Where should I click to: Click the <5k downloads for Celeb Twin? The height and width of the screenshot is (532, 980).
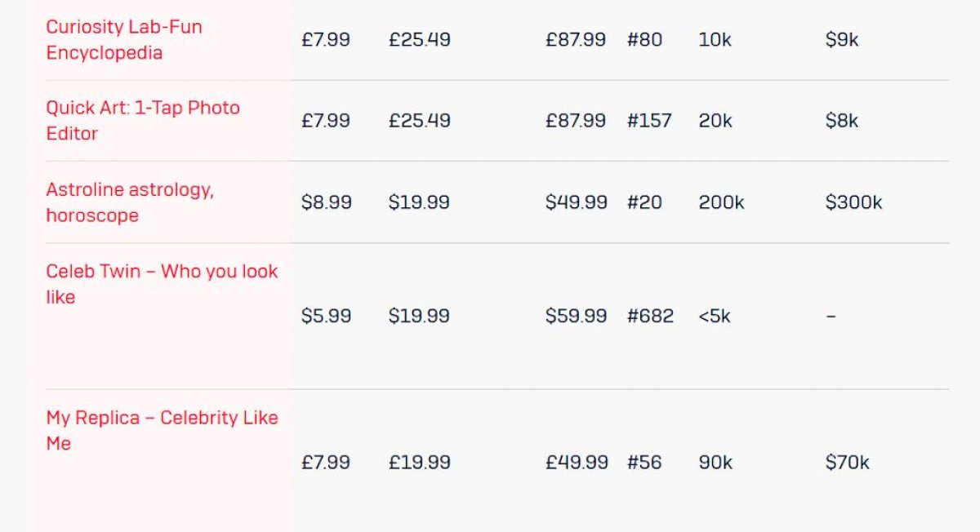[x=715, y=316]
